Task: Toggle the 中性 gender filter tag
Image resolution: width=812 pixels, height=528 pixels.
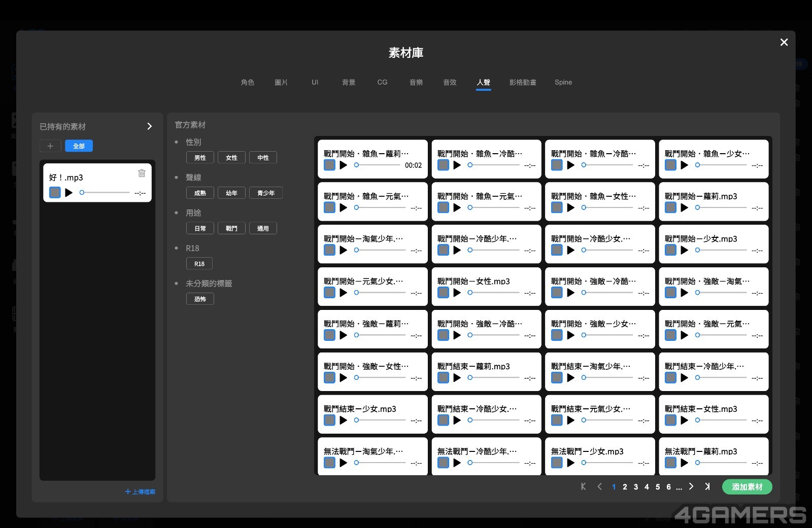Action: pyautogui.click(x=263, y=158)
